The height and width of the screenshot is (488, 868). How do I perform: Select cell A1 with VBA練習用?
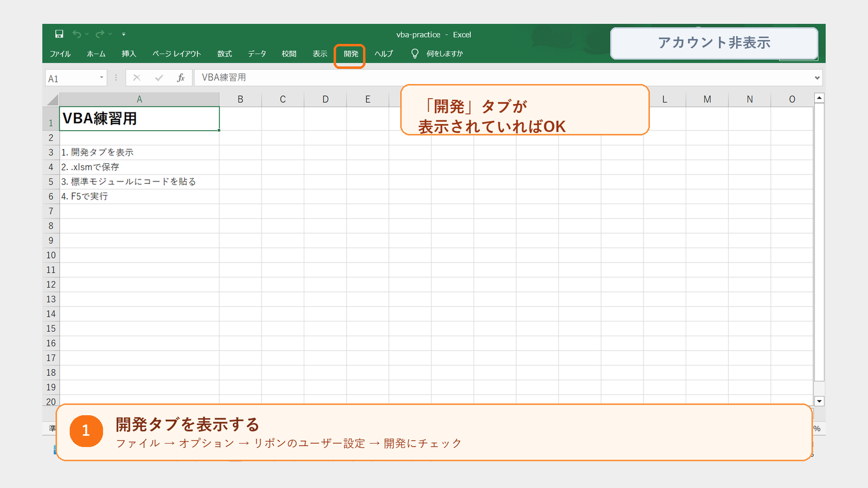coord(139,119)
